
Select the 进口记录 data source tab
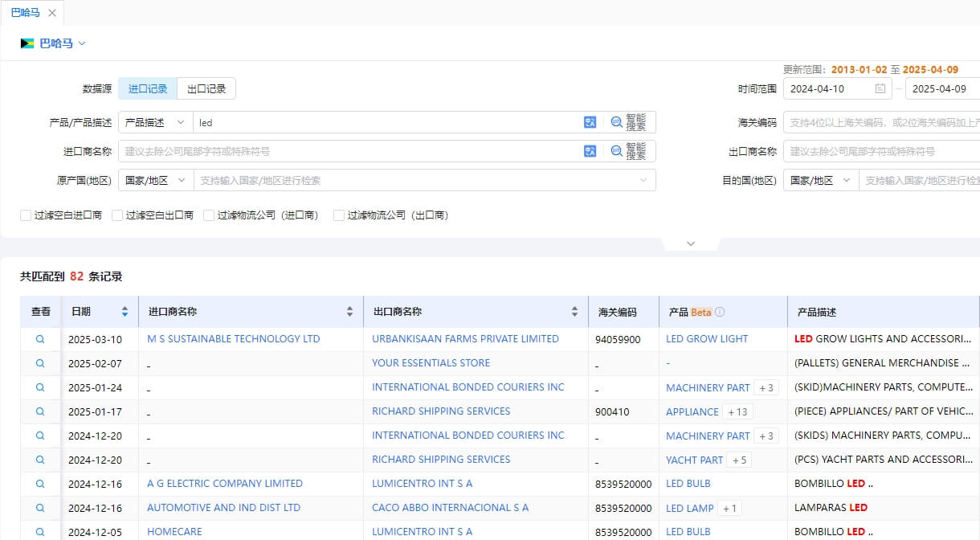coord(148,88)
